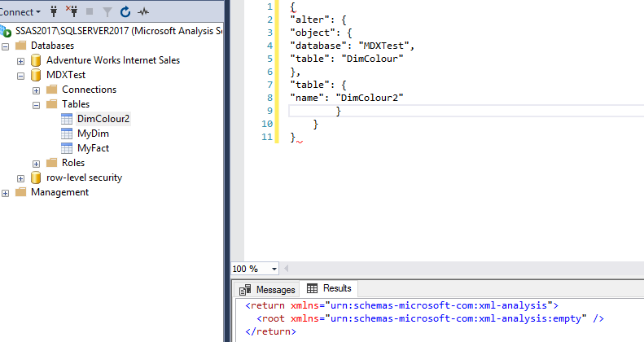Screen dimensions: 644x342
Task: Select the MyDim table
Action: (94, 134)
